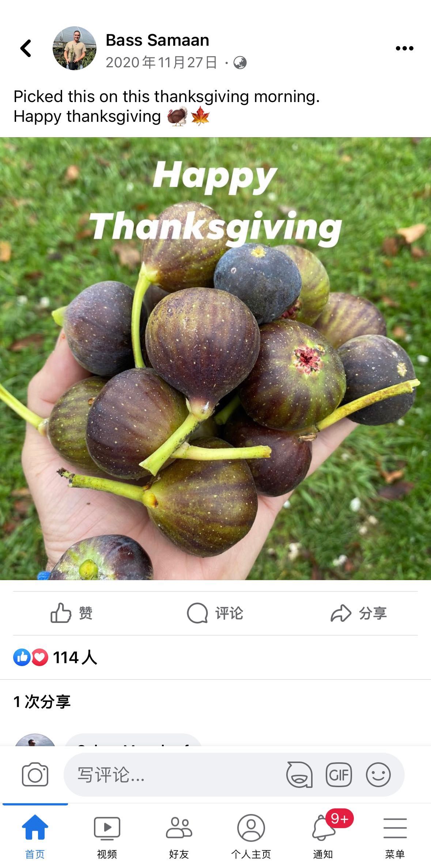Tap the globe public-privacy icon

[x=240, y=63]
